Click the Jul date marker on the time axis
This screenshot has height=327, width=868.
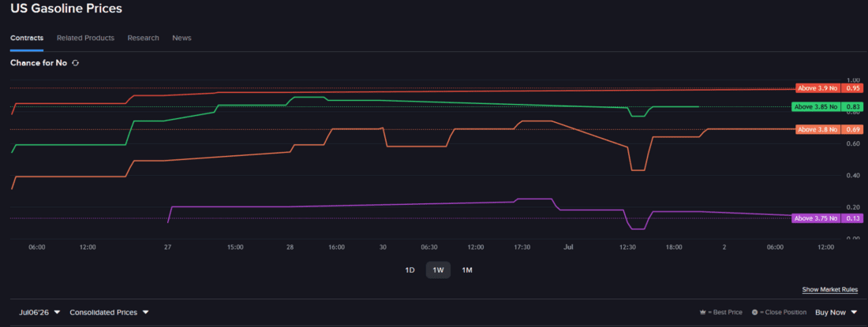click(x=569, y=247)
